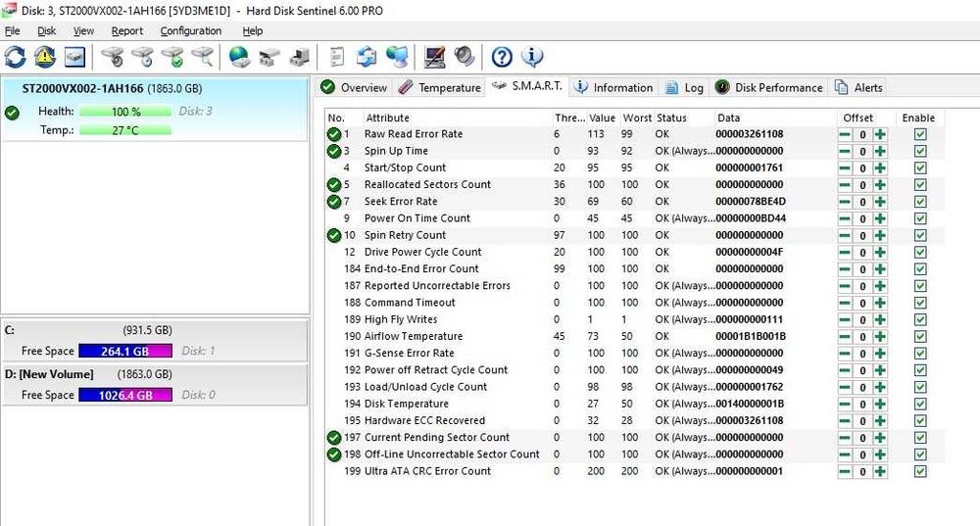The width and height of the screenshot is (980, 526).
Task: Toggle Enable checkbox for Hardware ECC Recovered
Action: [x=920, y=421]
